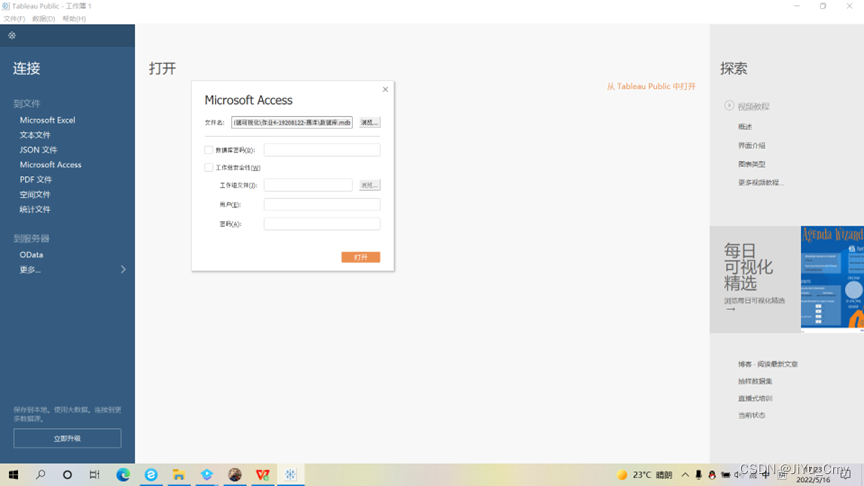
Task: Close the Microsoft Access dialog with X
Action: point(385,89)
